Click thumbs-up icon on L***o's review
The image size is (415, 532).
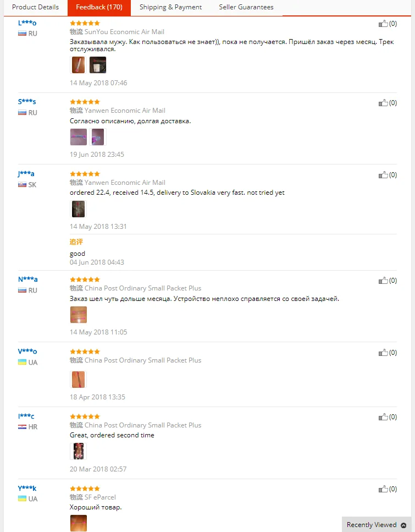(383, 24)
